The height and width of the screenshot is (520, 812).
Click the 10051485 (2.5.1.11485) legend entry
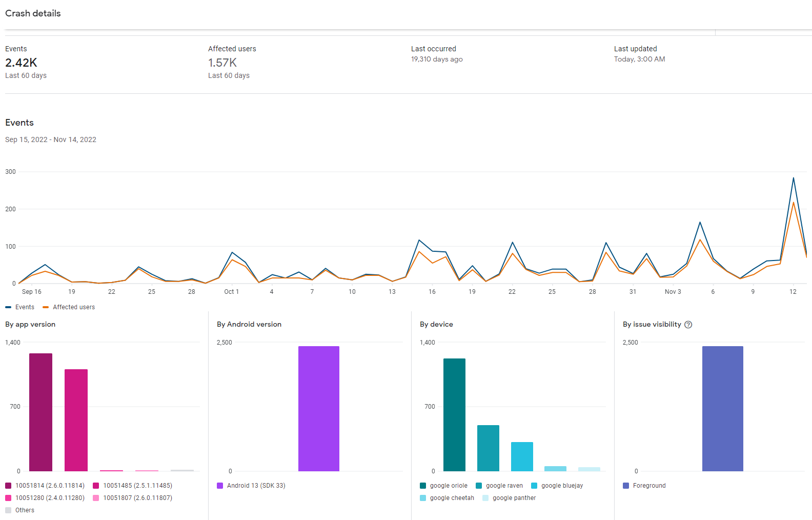pos(133,486)
